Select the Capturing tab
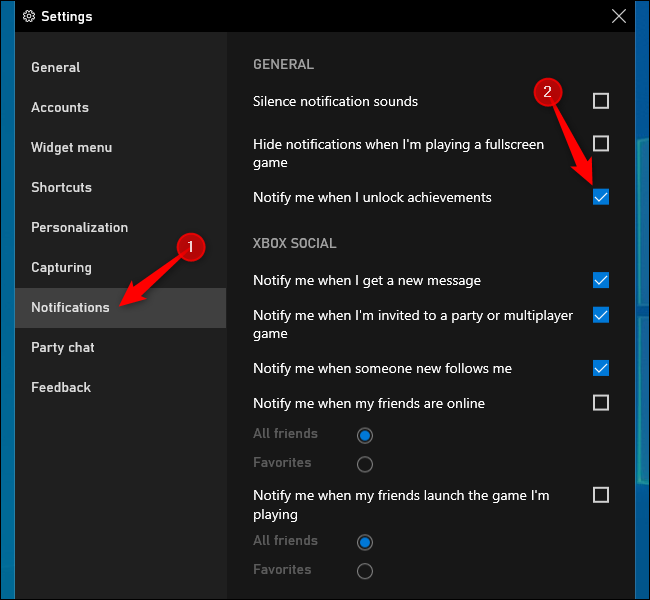Screen dimensions: 650x600 click(x=61, y=267)
